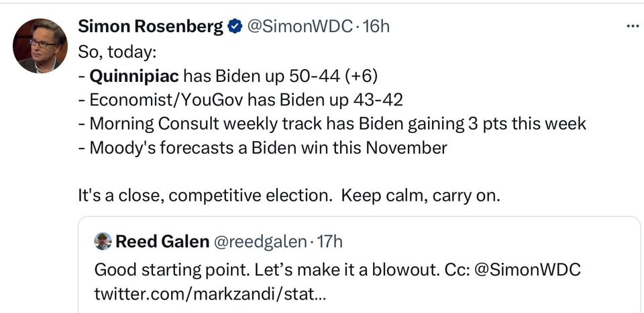Click the Morning Consult weekly track line
The height and width of the screenshot is (313, 644).
[x=337, y=124]
